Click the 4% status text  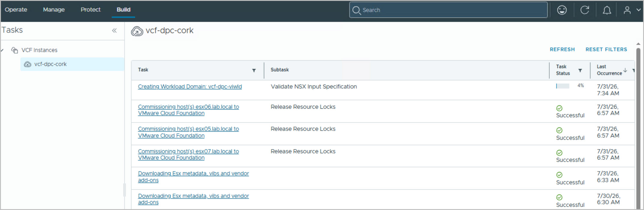click(x=581, y=86)
